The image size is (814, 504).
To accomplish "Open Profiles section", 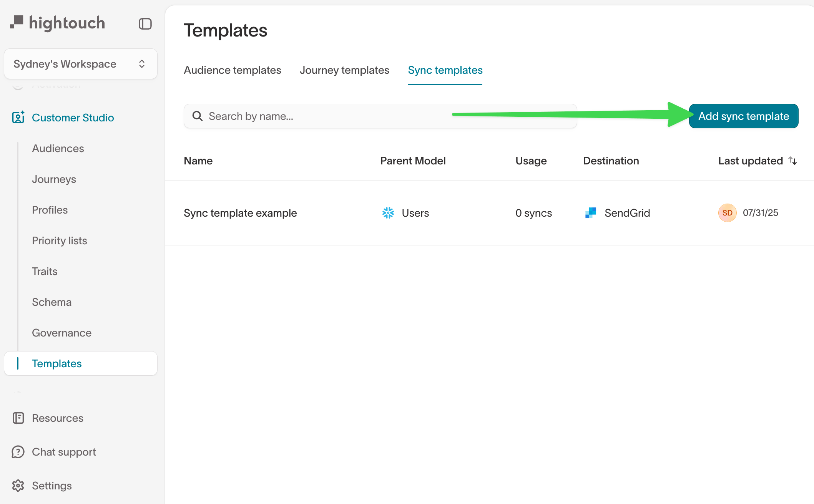I will click(x=50, y=210).
